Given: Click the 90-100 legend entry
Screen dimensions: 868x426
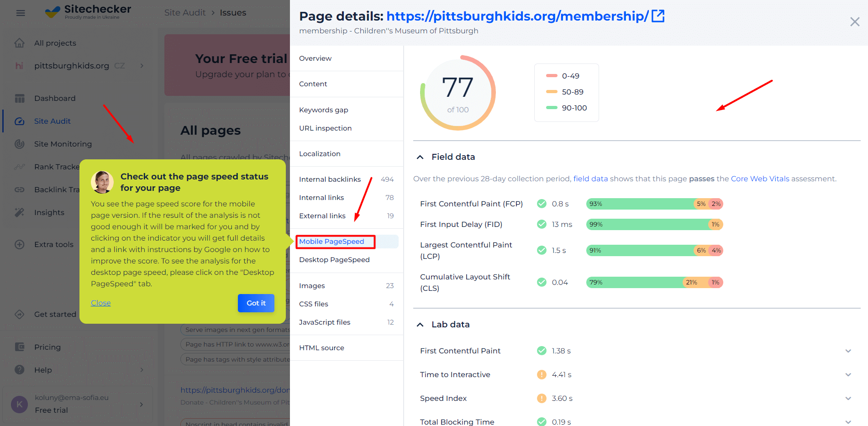Looking at the screenshot, I should tap(567, 108).
